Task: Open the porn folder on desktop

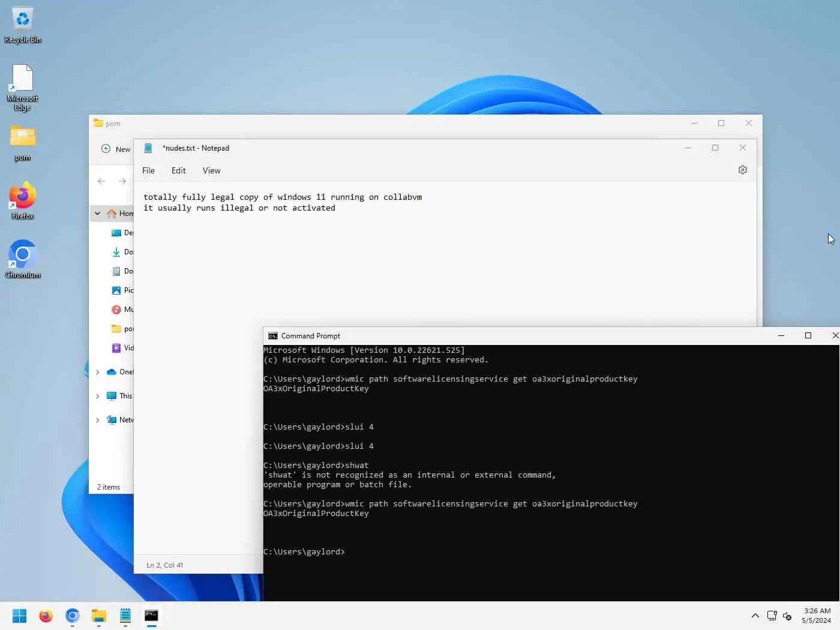Action: pyautogui.click(x=22, y=143)
